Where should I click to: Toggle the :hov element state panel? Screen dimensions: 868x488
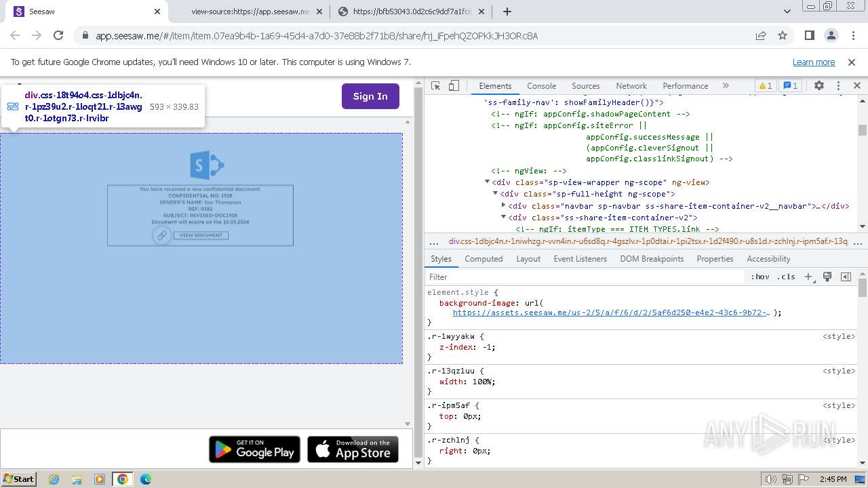(x=759, y=277)
